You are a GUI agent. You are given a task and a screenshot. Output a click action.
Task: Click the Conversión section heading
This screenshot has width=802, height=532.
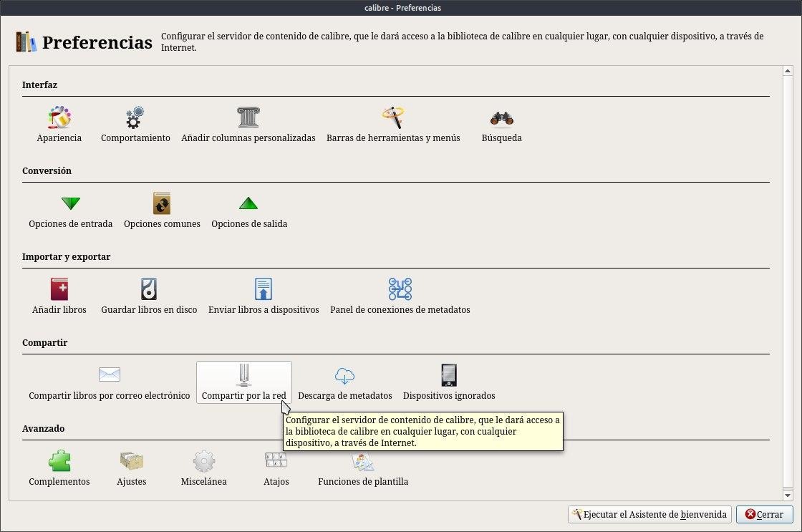click(x=47, y=171)
